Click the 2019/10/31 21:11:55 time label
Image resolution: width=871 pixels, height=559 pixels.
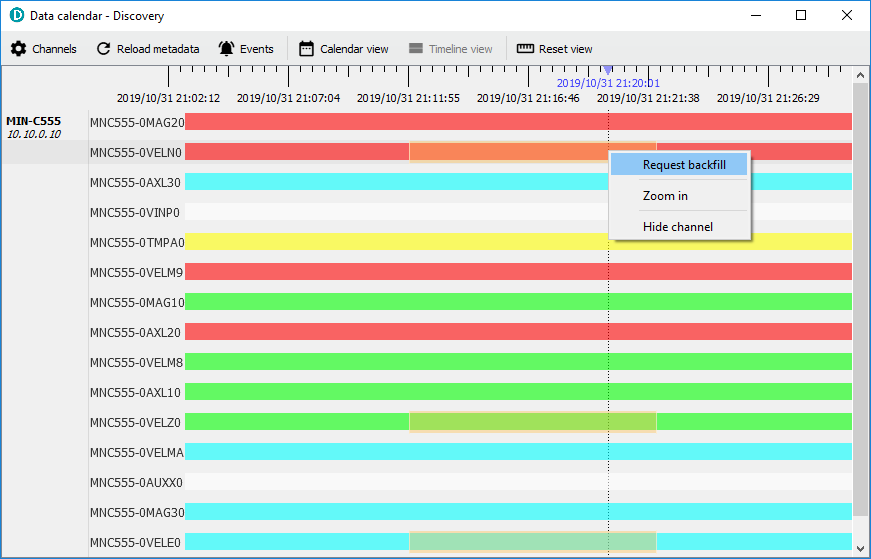click(408, 98)
